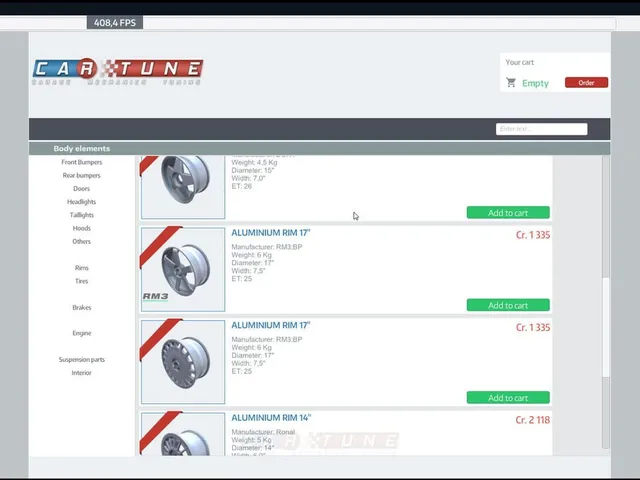Click the Empty cart status text
The image size is (640, 480).
pyautogui.click(x=535, y=83)
